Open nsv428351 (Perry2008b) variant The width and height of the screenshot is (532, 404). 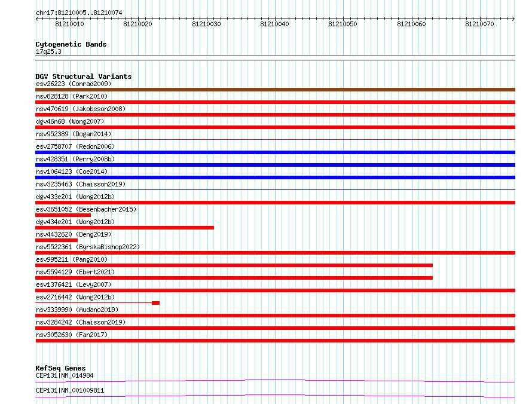point(75,159)
